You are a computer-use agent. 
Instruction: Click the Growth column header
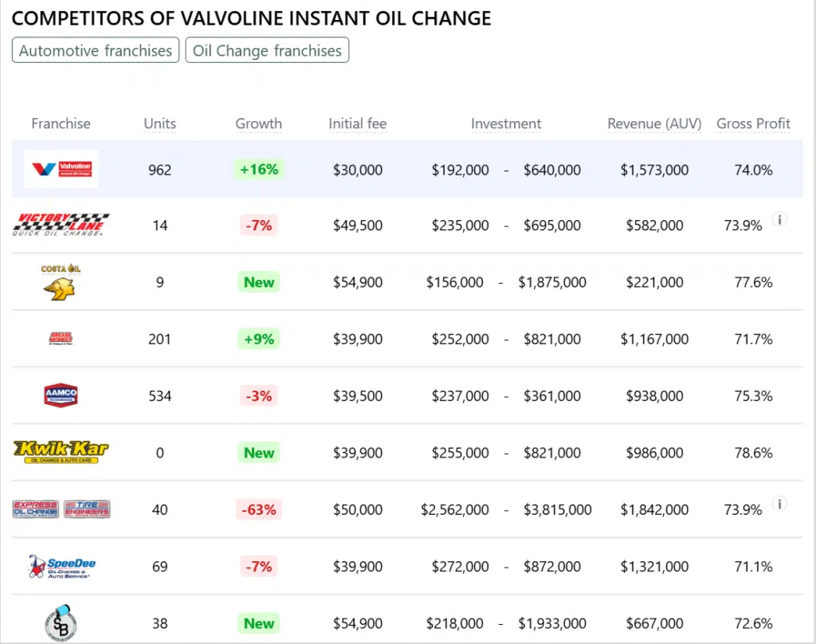pos(258,124)
